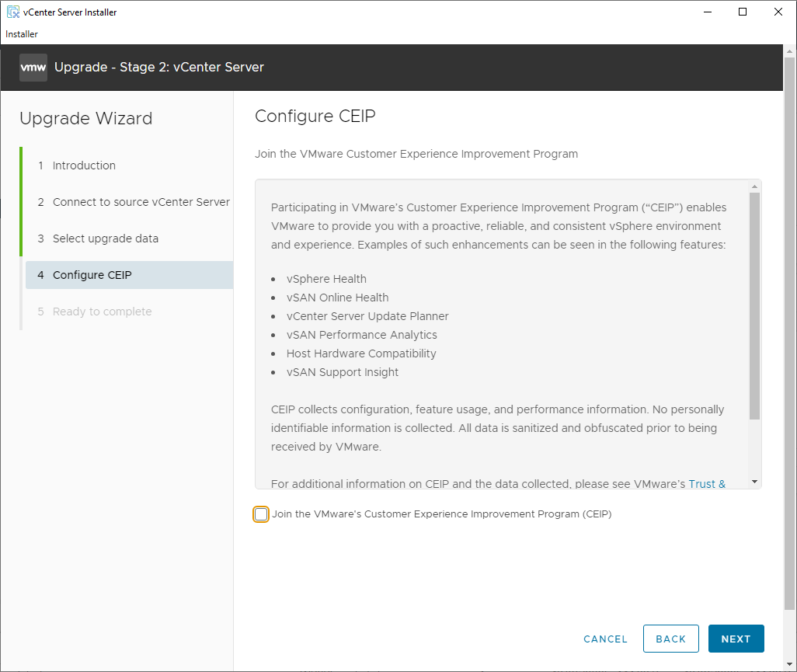The image size is (797, 672).
Task: Click the CEIP text box scroll-down arrow
Action: (x=754, y=482)
